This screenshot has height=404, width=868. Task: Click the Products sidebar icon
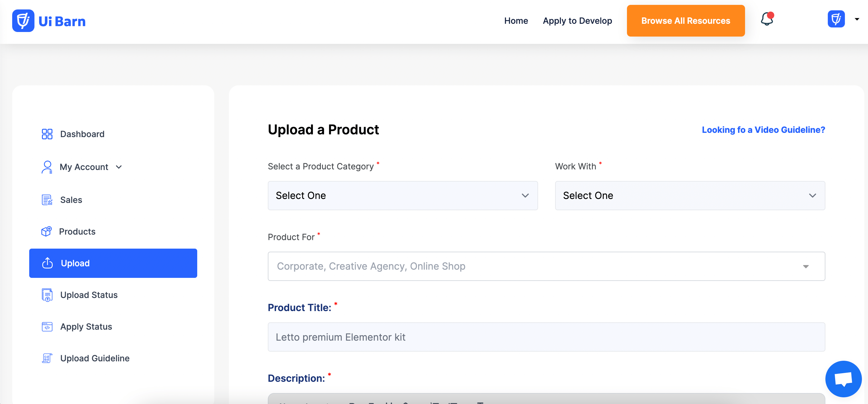pos(46,231)
